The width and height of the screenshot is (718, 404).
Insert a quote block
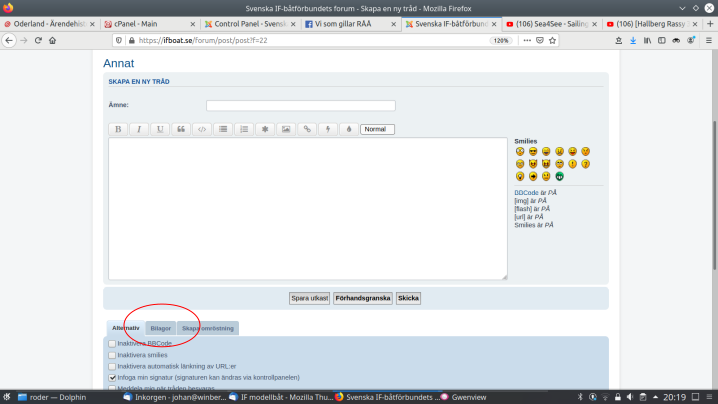pos(181,129)
